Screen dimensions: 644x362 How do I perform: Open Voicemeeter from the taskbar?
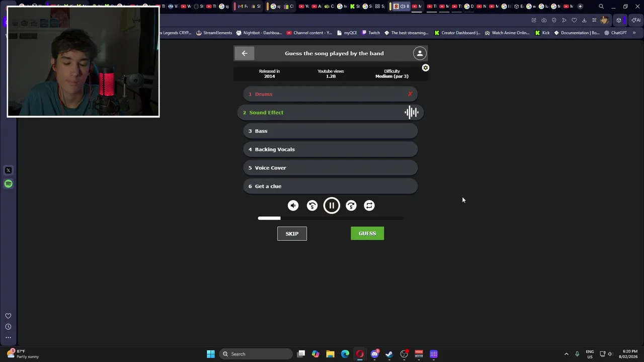pyautogui.click(x=419, y=354)
